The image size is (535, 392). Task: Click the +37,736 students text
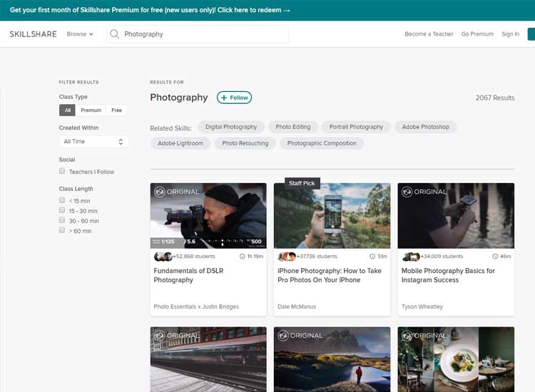pyautogui.click(x=317, y=257)
